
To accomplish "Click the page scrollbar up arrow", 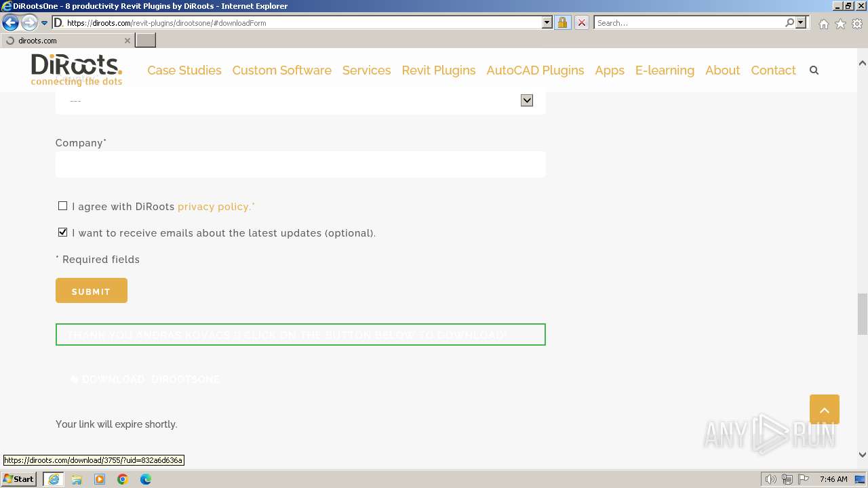I will click(x=863, y=63).
